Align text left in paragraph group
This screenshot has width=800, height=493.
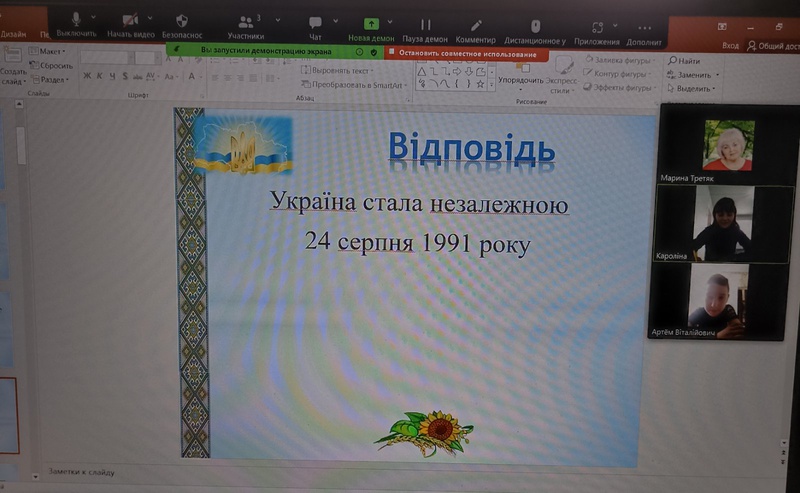point(215,78)
